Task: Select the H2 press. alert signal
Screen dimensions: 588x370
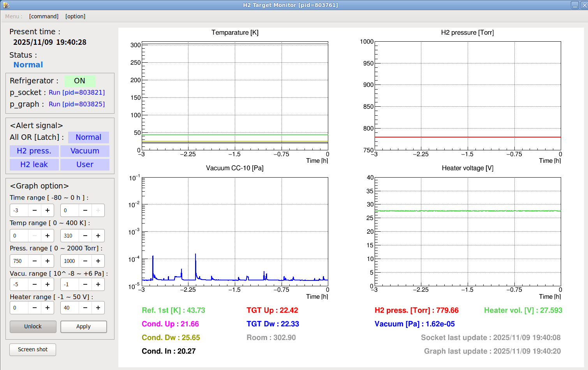Action: pos(34,151)
